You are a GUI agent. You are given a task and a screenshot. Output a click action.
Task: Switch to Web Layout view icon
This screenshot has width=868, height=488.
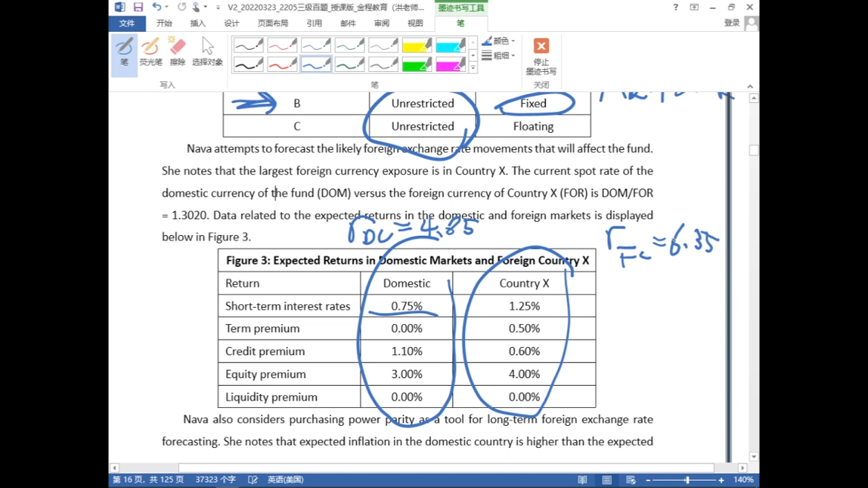tap(631, 480)
